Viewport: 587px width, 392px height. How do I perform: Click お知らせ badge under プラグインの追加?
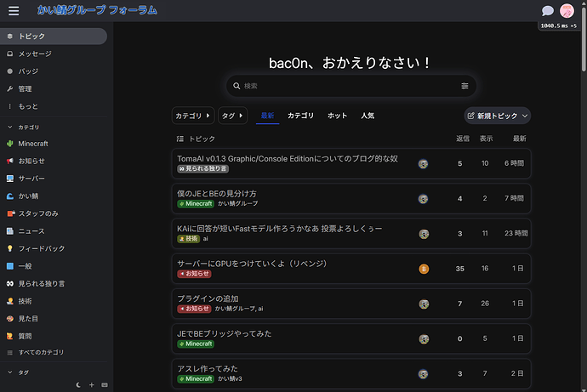[x=194, y=309]
